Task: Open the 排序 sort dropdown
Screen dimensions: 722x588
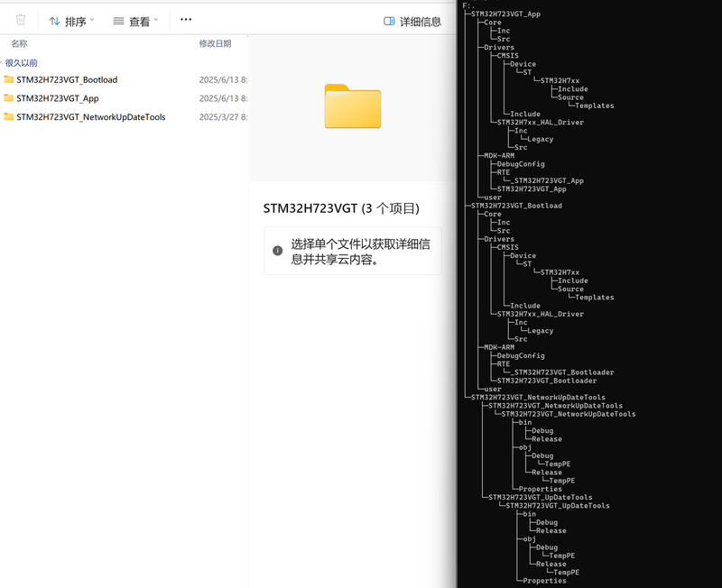Action: point(71,21)
